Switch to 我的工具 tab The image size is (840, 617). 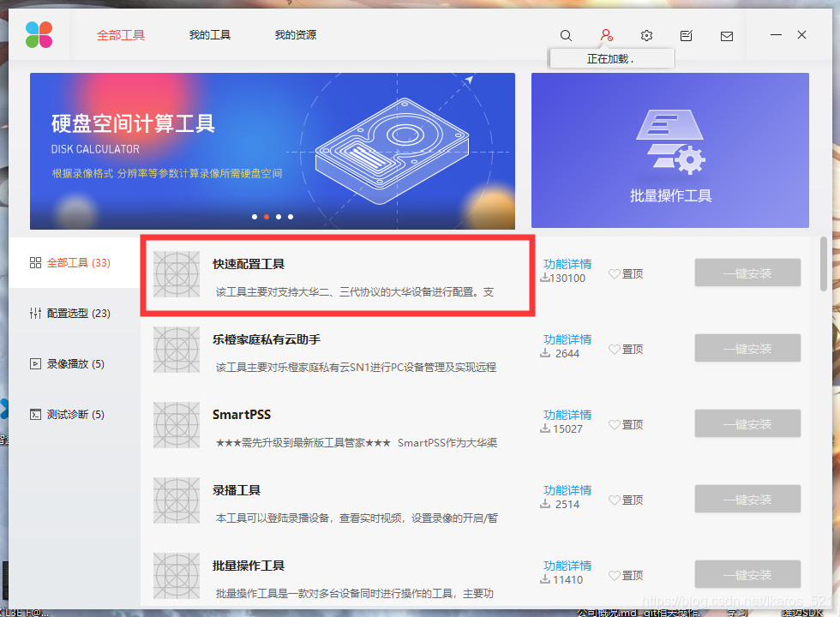(209, 35)
